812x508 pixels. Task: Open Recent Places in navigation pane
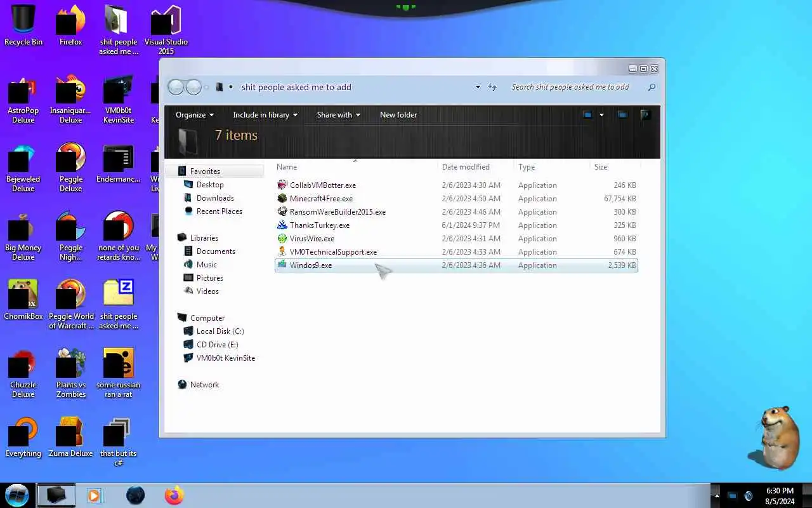click(x=219, y=211)
